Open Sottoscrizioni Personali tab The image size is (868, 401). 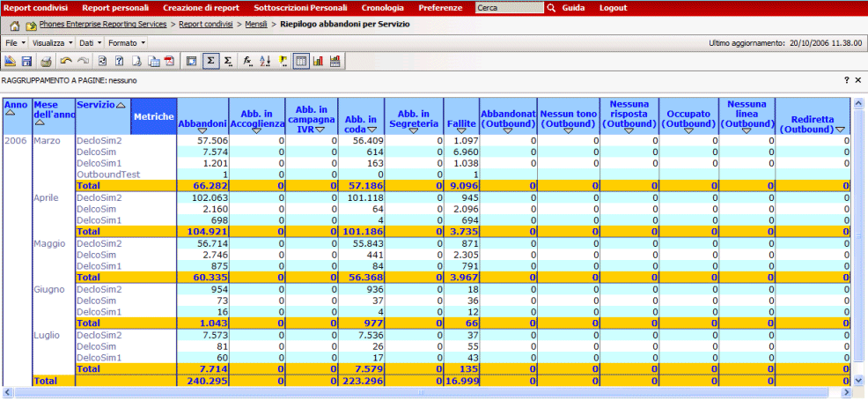click(x=300, y=8)
